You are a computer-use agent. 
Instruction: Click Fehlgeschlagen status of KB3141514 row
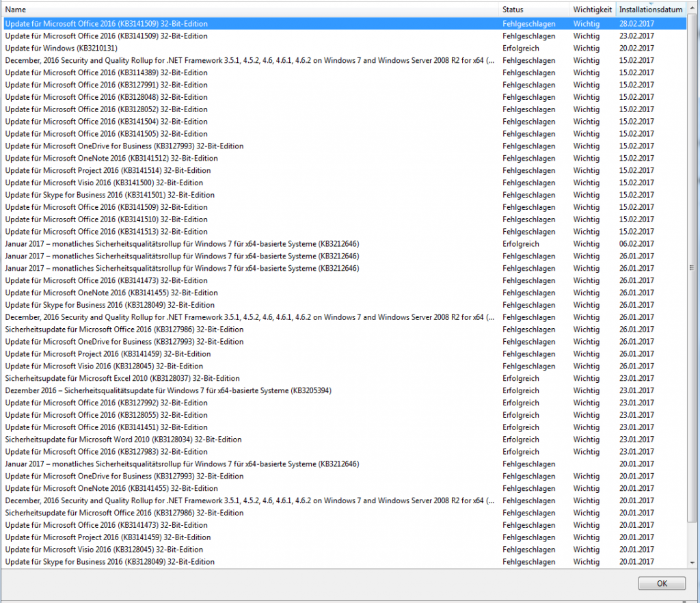point(528,170)
